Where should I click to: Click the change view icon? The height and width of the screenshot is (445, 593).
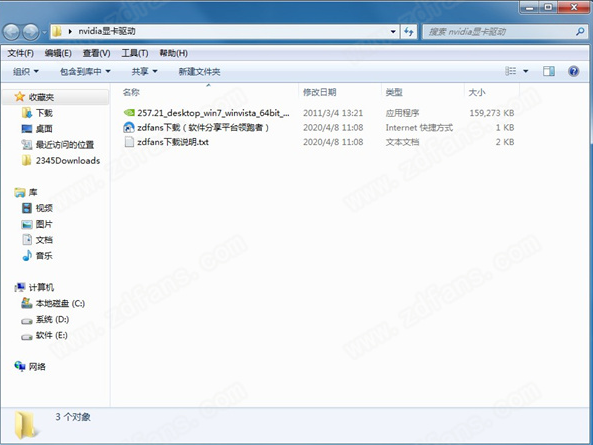coord(511,71)
